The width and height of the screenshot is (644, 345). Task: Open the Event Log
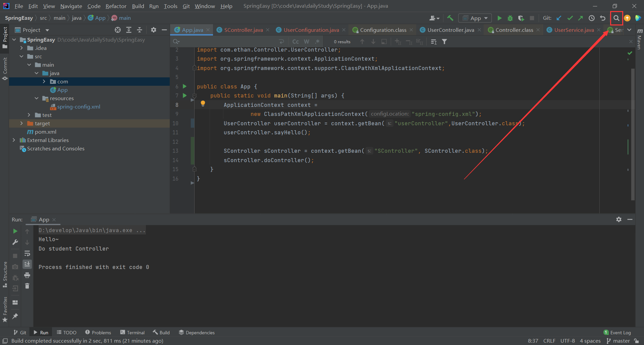pos(617,333)
